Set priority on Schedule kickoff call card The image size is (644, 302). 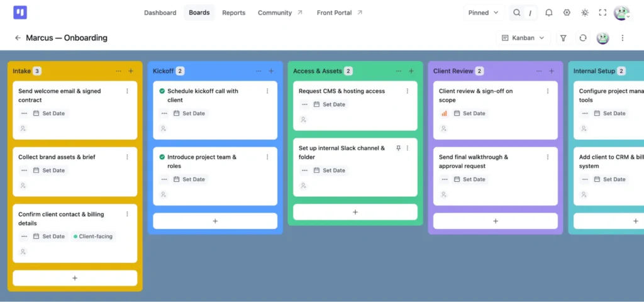click(x=164, y=113)
